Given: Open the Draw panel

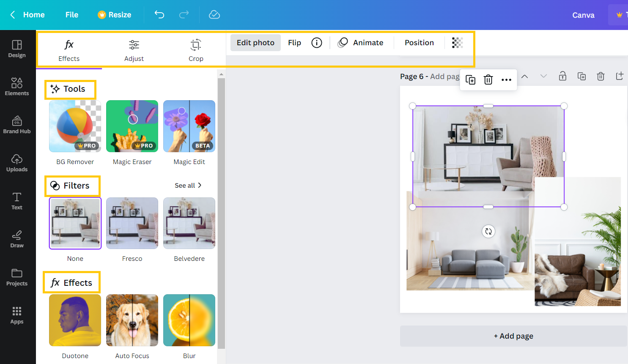Looking at the screenshot, I should [17, 239].
